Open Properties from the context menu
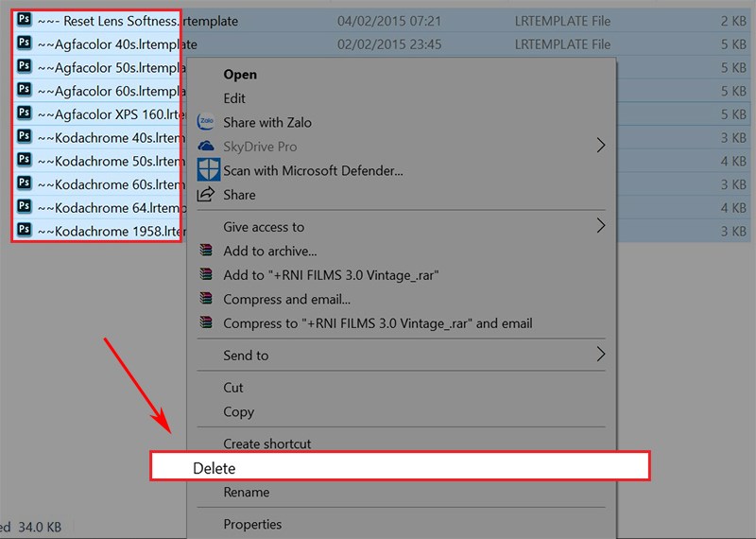The image size is (756, 539). pyautogui.click(x=252, y=524)
